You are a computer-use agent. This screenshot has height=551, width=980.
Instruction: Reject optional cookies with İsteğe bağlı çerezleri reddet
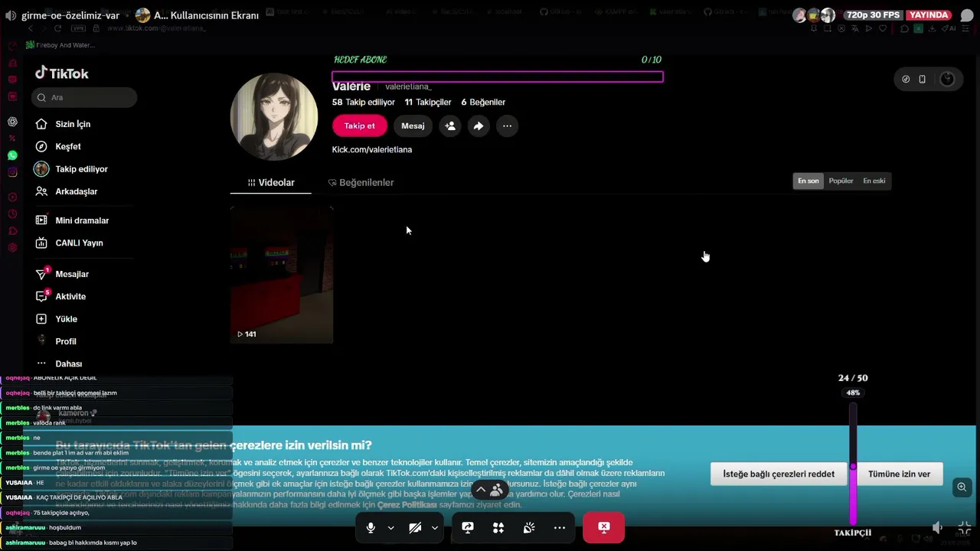pos(779,474)
